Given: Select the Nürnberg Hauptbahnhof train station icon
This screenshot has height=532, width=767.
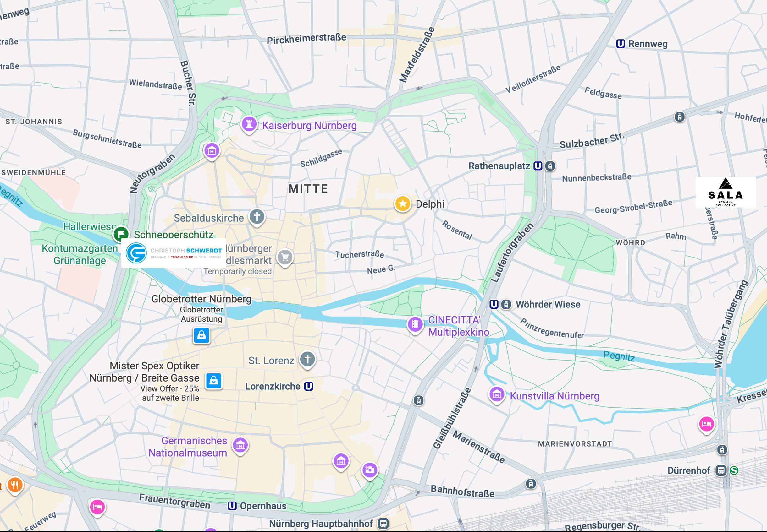Looking at the screenshot, I should [x=383, y=524].
